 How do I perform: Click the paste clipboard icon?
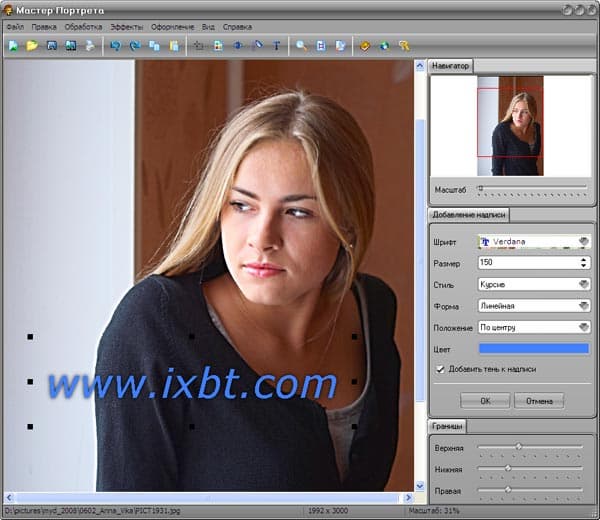(x=174, y=46)
